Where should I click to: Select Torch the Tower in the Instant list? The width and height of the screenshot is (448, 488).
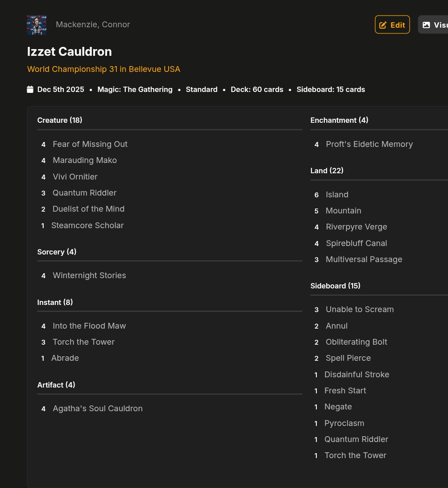pos(83,342)
